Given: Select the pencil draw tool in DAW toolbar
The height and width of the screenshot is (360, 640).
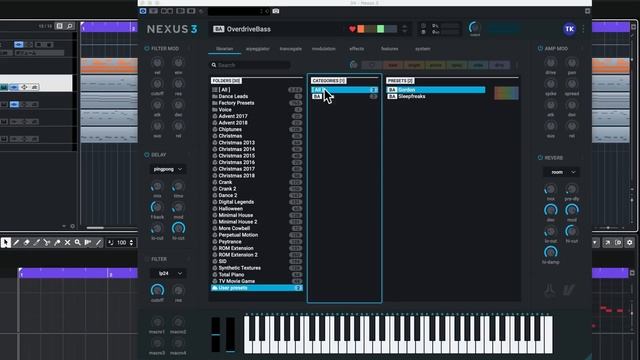Looking at the screenshot, I should 16,243.
